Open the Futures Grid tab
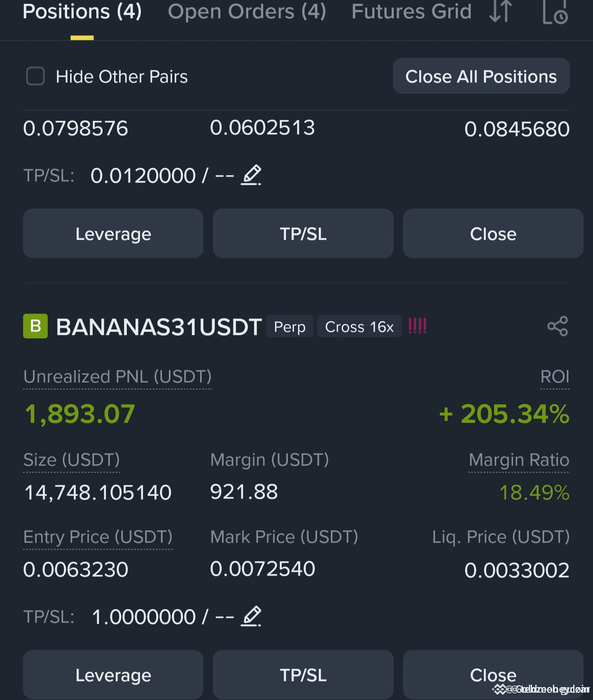 411,12
